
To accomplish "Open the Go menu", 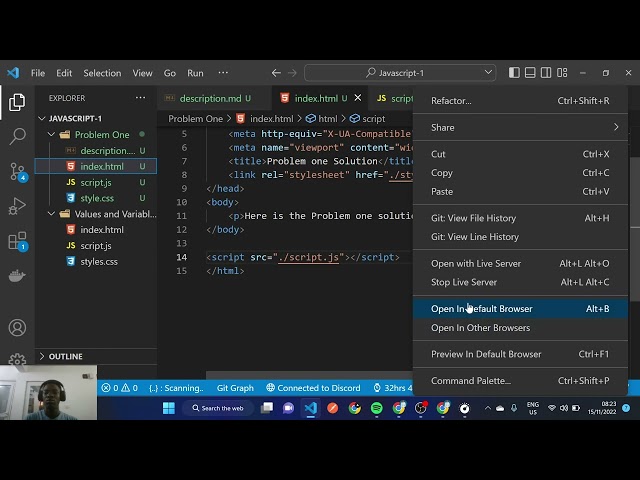I will (170, 73).
